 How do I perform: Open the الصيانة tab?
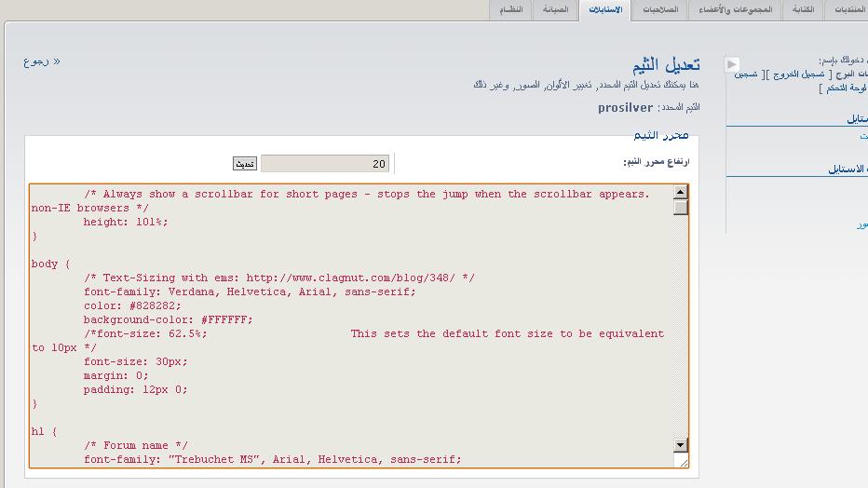[x=555, y=10]
